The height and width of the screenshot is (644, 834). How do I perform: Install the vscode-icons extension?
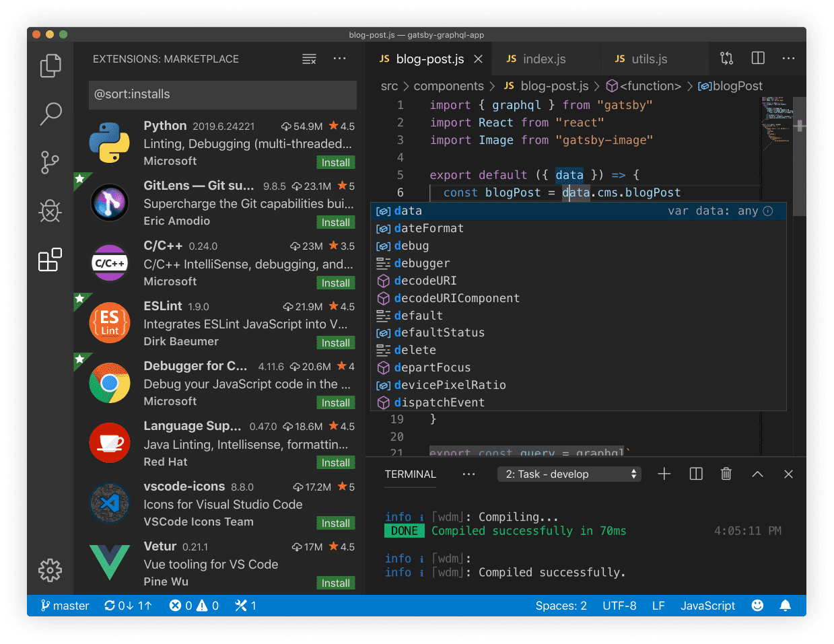coord(335,523)
